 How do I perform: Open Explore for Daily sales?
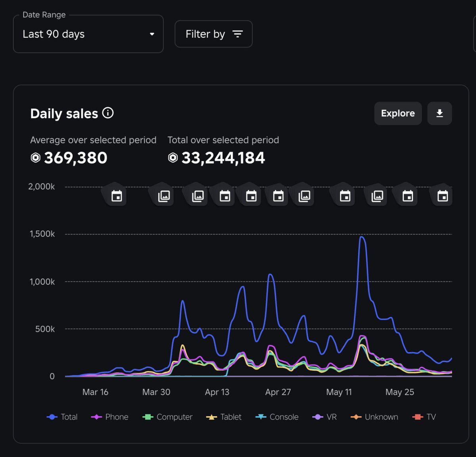pyautogui.click(x=398, y=114)
